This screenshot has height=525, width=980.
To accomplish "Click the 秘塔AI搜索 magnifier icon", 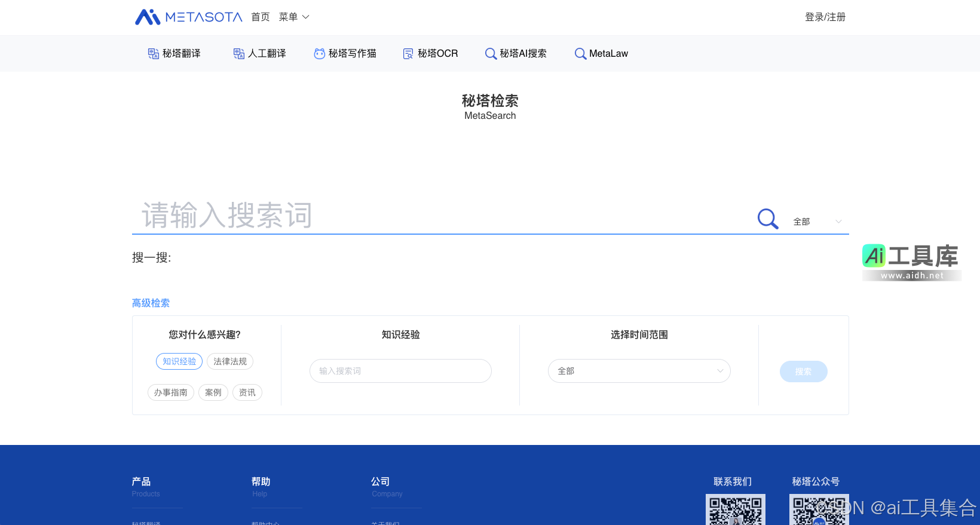I will tap(491, 54).
